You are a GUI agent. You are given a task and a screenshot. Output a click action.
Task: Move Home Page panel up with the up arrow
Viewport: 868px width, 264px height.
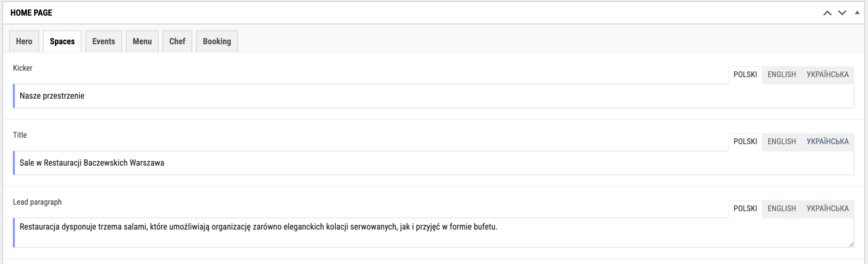(827, 13)
